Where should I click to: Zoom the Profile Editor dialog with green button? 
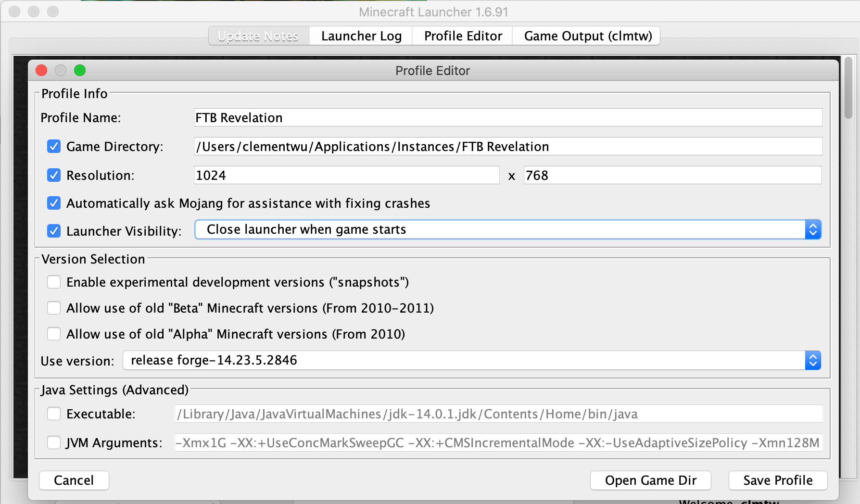pos(80,70)
